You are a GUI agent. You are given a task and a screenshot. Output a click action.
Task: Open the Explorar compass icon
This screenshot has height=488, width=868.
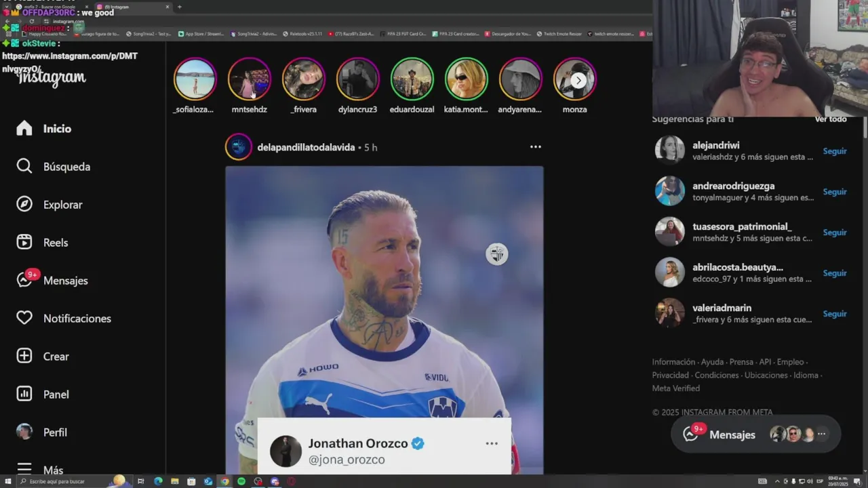click(24, 204)
